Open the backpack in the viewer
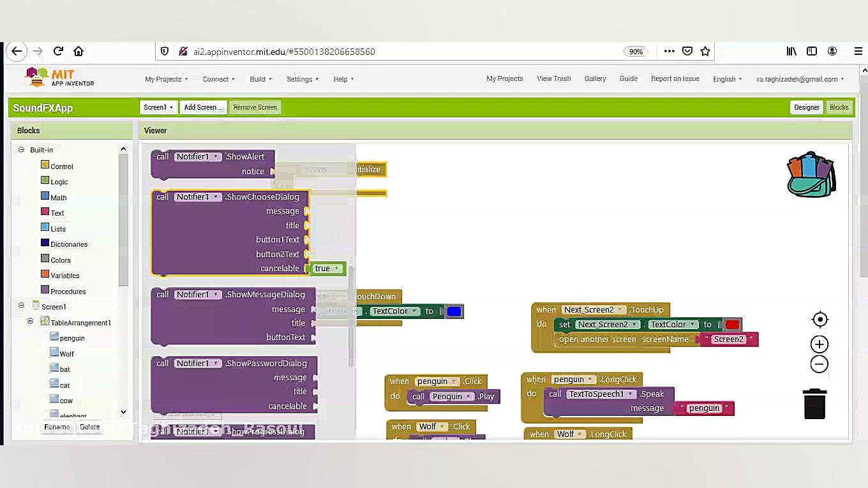Viewport: 868px width, 488px height. point(811,174)
